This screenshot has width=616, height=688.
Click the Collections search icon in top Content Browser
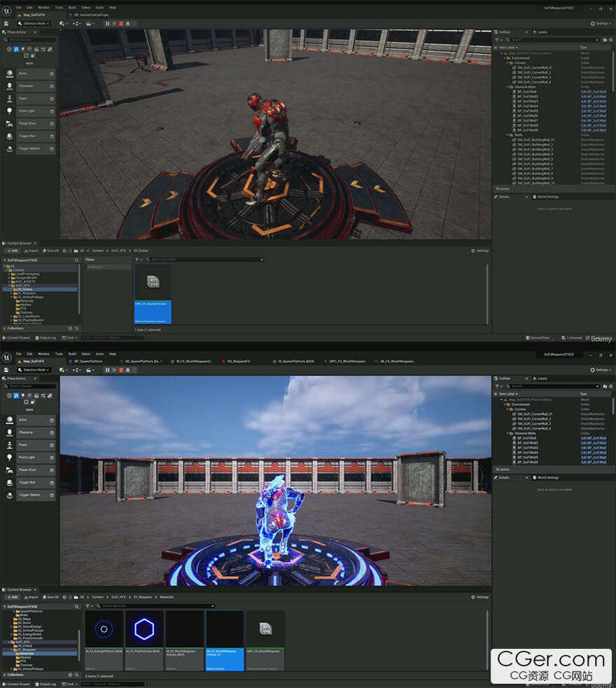tap(77, 328)
